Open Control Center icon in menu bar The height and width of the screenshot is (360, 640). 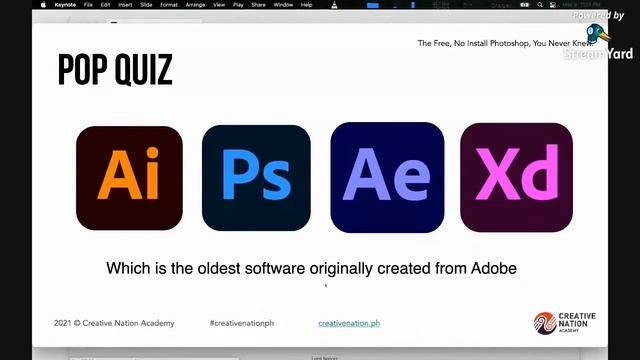click(x=553, y=5)
